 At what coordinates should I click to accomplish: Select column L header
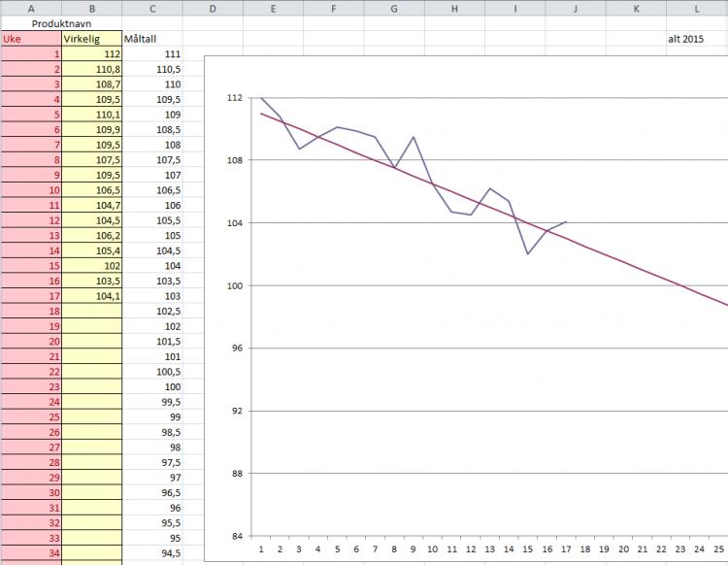pos(696,9)
